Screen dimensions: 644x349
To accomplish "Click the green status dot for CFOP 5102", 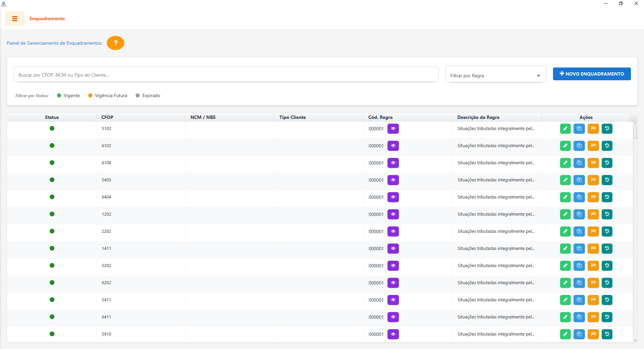I will click(x=52, y=128).
